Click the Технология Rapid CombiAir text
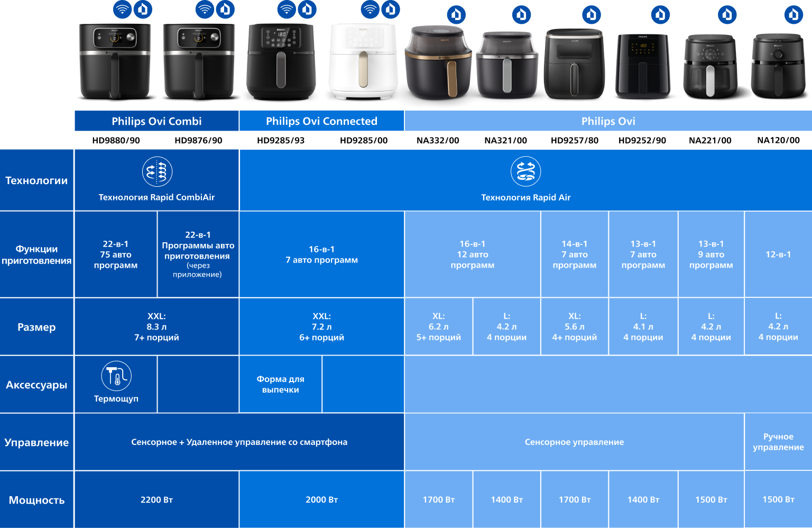Image resolution: width=812 pixels, height=528 pixels. (x=156, y=197)
